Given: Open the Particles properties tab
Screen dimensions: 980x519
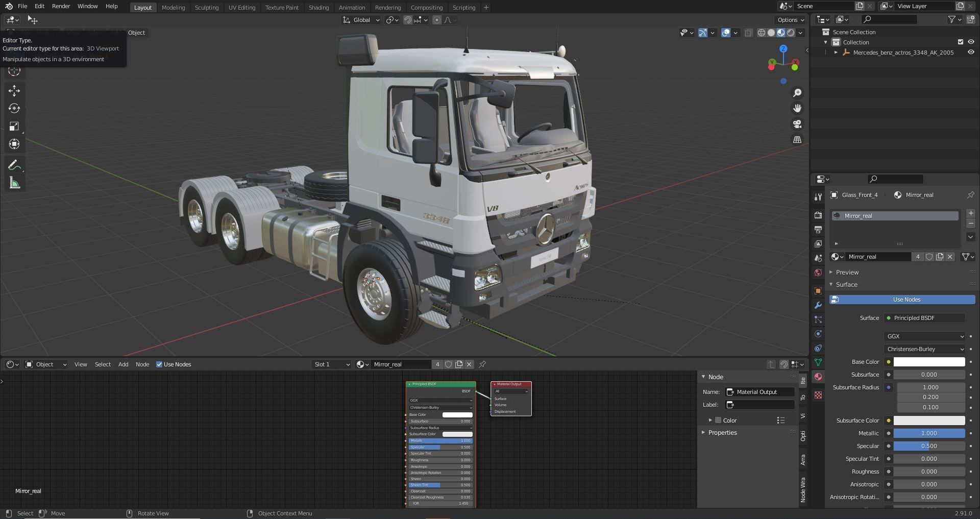Looking at the screenshot, I should click(818, 319).
